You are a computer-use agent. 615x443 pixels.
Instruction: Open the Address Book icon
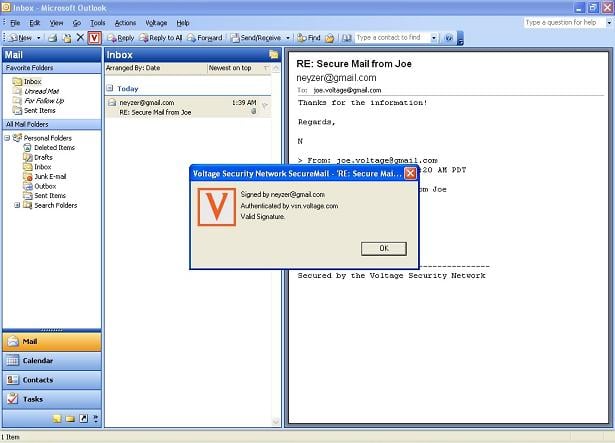click(346, 38)
